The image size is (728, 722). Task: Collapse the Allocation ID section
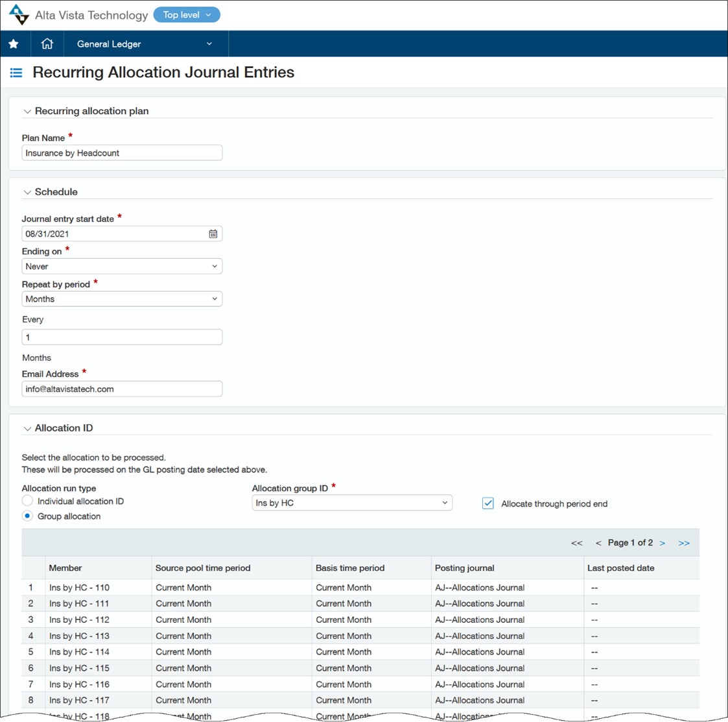pyautogui.click(x=27, y=428)
